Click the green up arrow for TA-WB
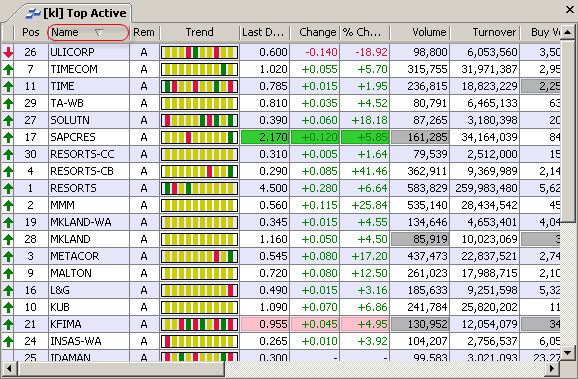This screenshot has height=379, width=578. tap(8, 103)
